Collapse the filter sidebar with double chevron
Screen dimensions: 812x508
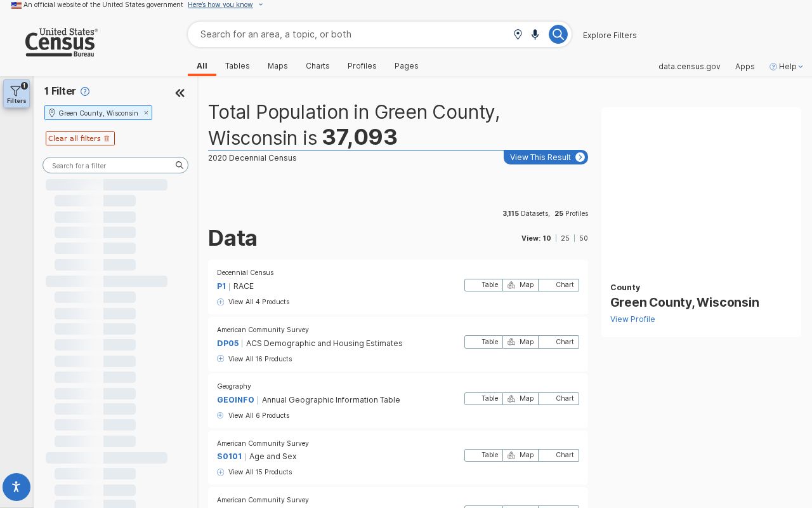click(x=180, y=93)
